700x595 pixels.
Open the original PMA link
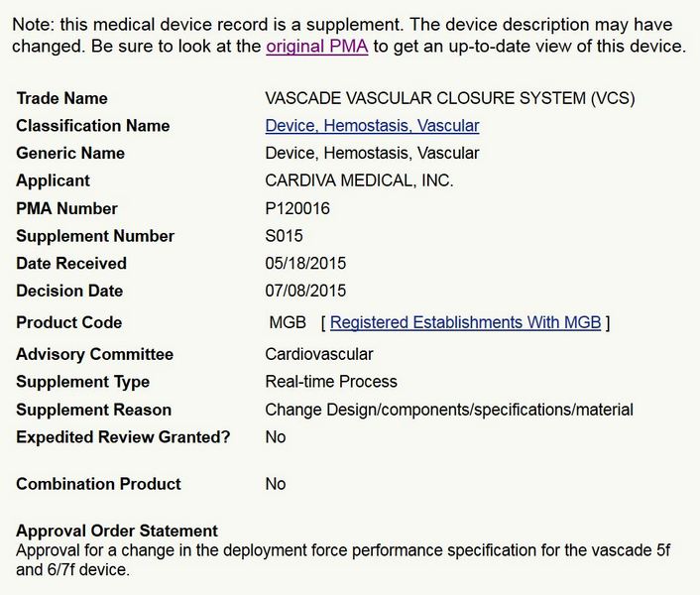317,47
